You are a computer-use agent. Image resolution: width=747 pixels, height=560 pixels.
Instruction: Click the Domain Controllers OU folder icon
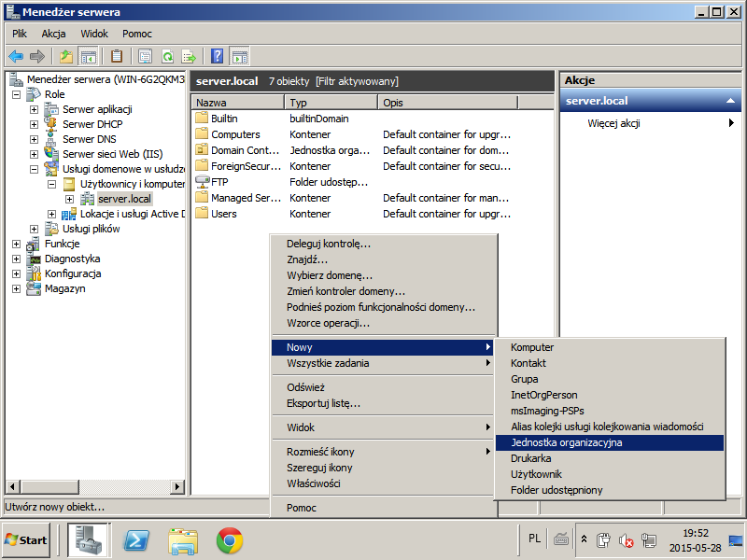[x=202, y=150]
